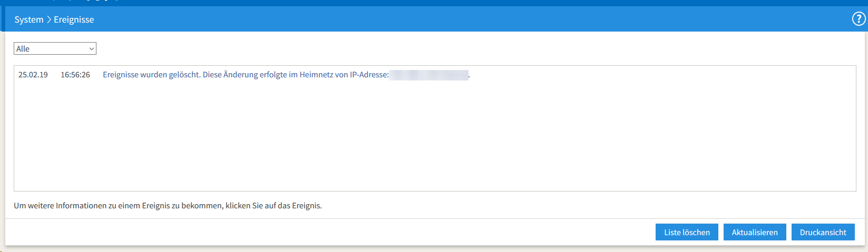This screenshot has width=868, height=252.
Task: Go to System in the breadcrumb
Action: click(29, 19)
